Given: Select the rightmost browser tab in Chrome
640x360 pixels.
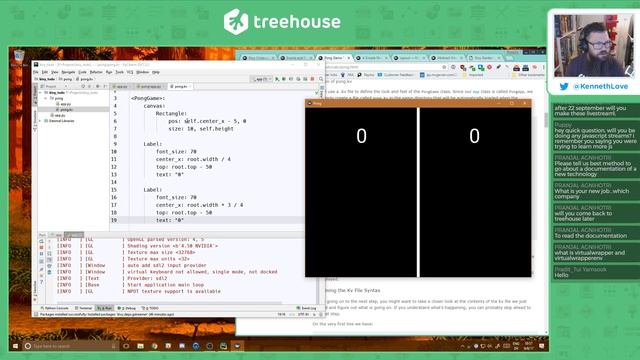Looking at the screenshot, I should coord(484,58).
